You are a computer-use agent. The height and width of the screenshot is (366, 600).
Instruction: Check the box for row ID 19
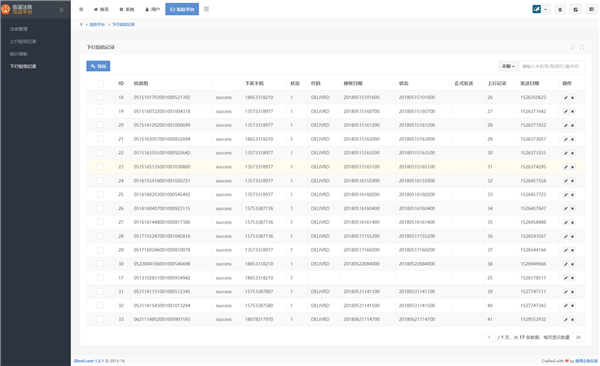point(100,111)
